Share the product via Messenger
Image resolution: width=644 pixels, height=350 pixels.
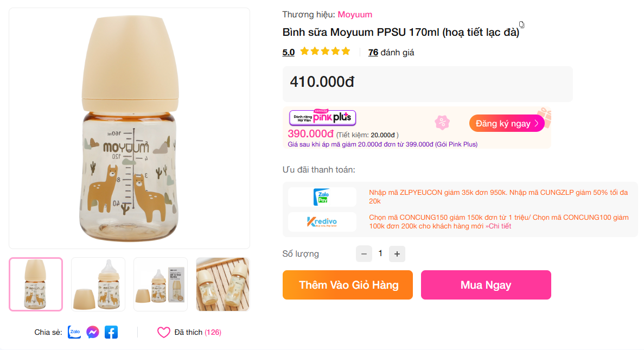click(93, 332)
